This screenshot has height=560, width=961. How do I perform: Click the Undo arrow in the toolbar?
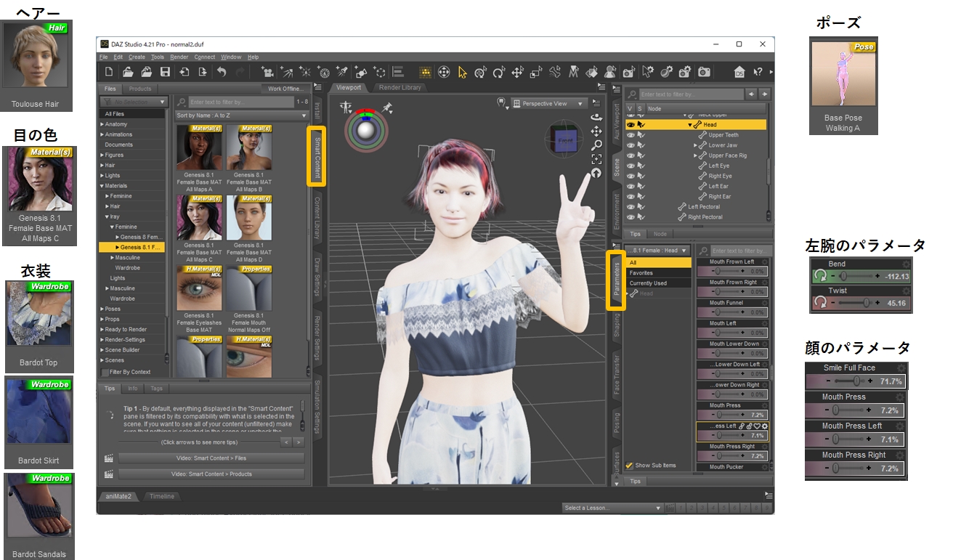tap(222, 72)
